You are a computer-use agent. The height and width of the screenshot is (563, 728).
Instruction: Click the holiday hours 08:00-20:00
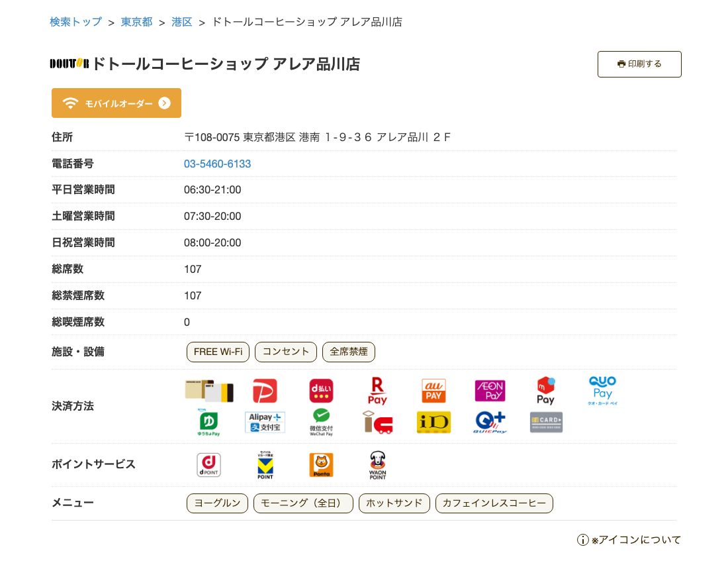212,242
